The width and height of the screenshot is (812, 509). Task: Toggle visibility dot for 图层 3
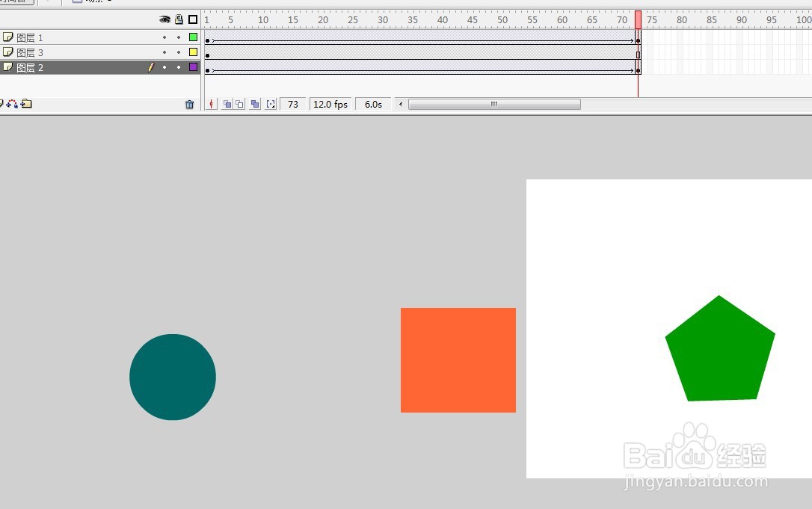(164, 52)
